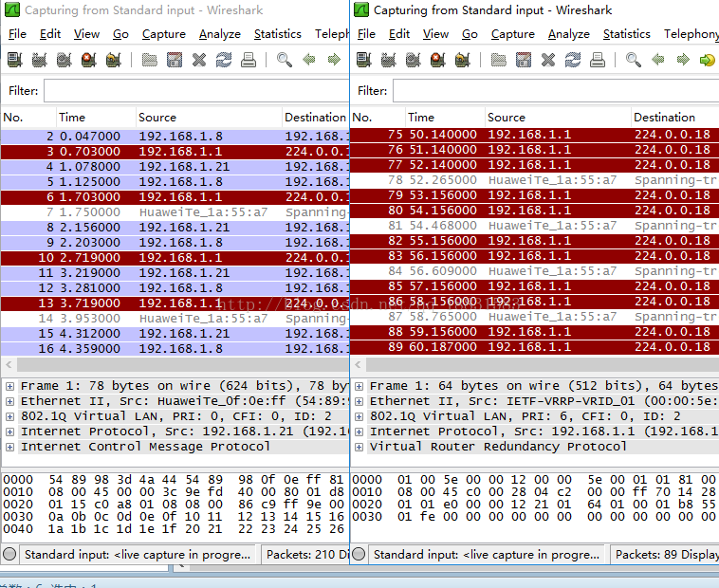
Task: Click capture options icon in left Wireshark toolbar
Action: tap(40, 60)
